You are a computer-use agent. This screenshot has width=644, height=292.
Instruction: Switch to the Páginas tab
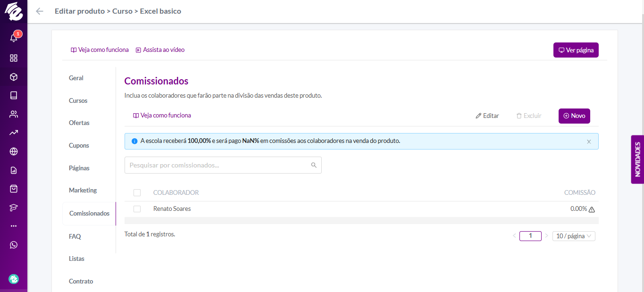coord(79,168)
